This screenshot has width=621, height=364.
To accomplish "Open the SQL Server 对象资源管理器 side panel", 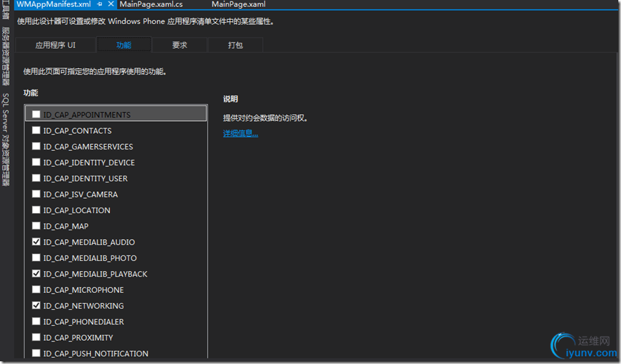I will (5, 139).
